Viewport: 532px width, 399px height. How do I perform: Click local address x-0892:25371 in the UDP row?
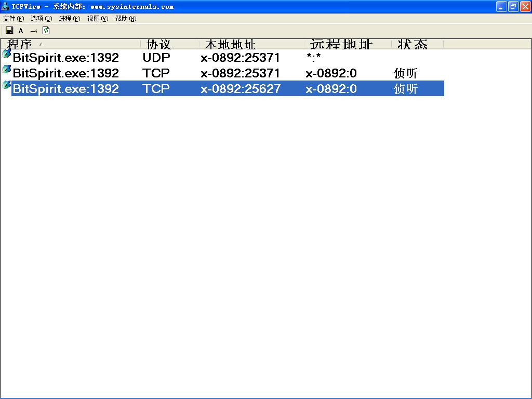click(x=240, y=58)
